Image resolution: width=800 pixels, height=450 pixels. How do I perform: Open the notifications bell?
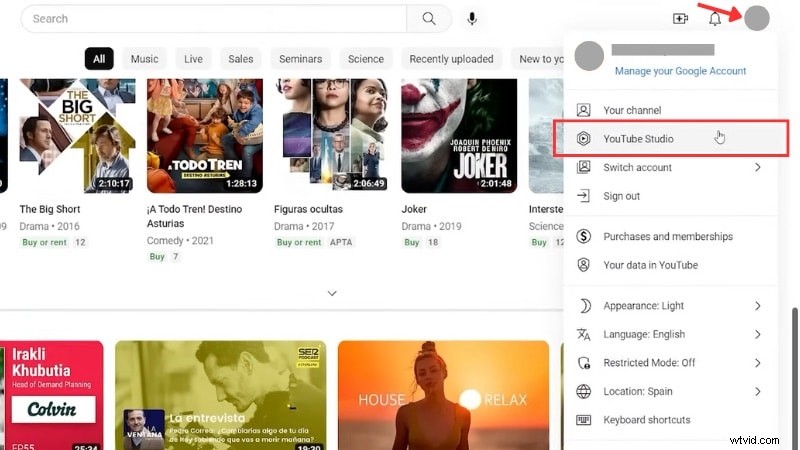point(715,19)
